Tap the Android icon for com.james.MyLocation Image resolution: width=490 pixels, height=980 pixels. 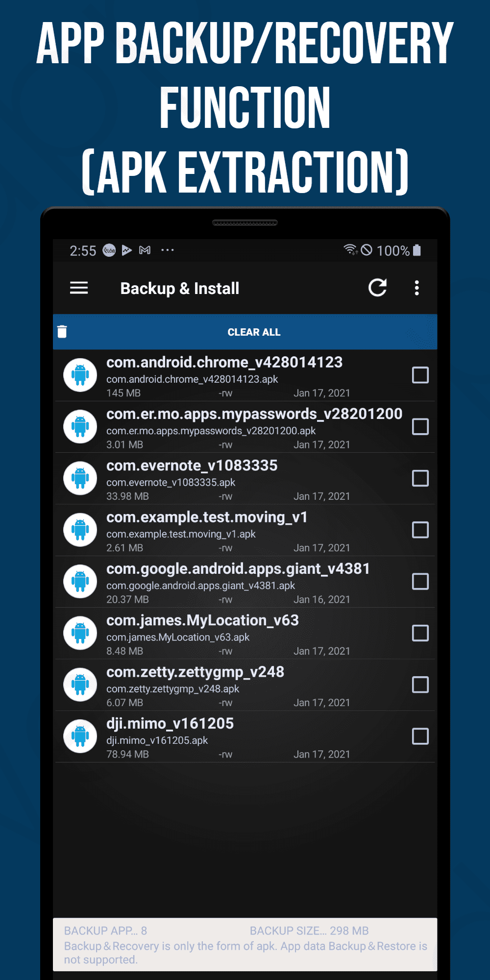click(x=80, y=633)
